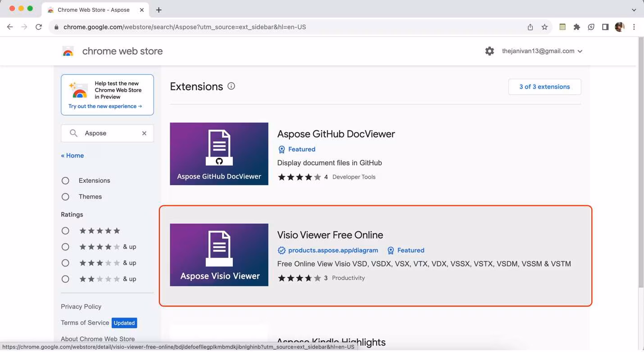This screenshot has height=352, width=644.
Task: Go forward to the next page
Action: tap(24, 27)
